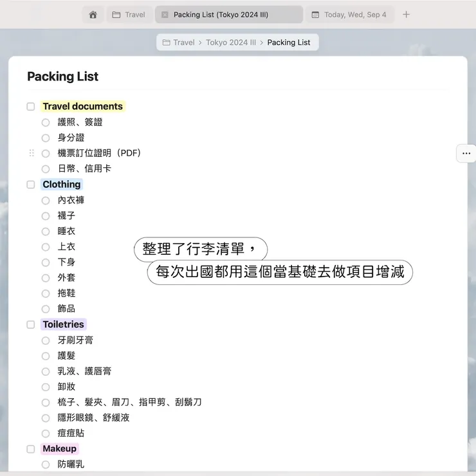Click the Packing List page title
Image resolution: width=476 pixels, height=476 pixels.
click(63, 77)
